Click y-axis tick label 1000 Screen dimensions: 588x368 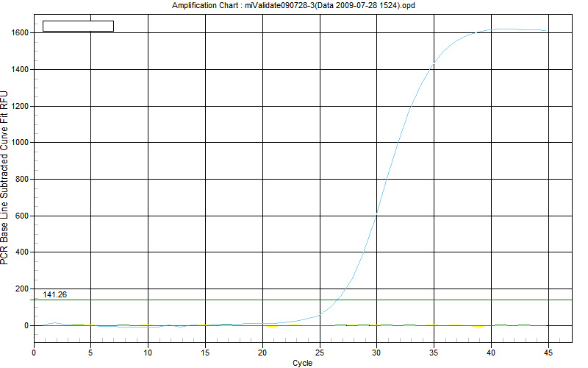pos(20,142)
